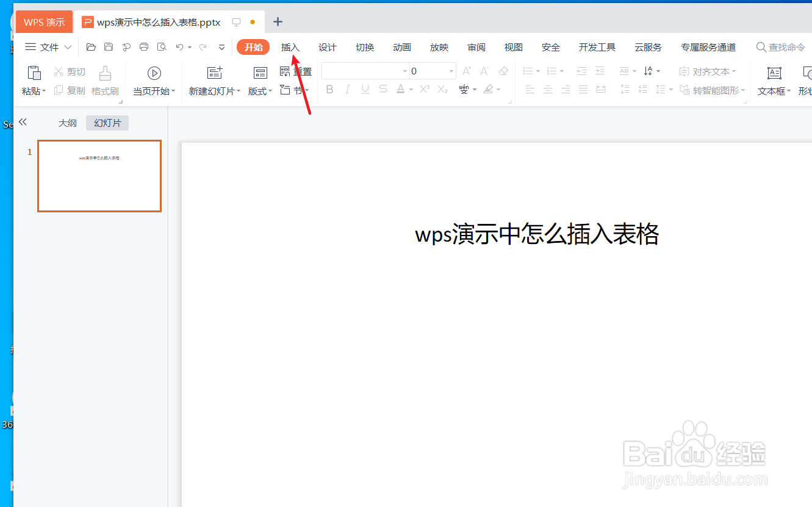Expand the New Slide (新建幻灯片) dropdown arrow
The image size is (812, 507).
pos(239,92)
